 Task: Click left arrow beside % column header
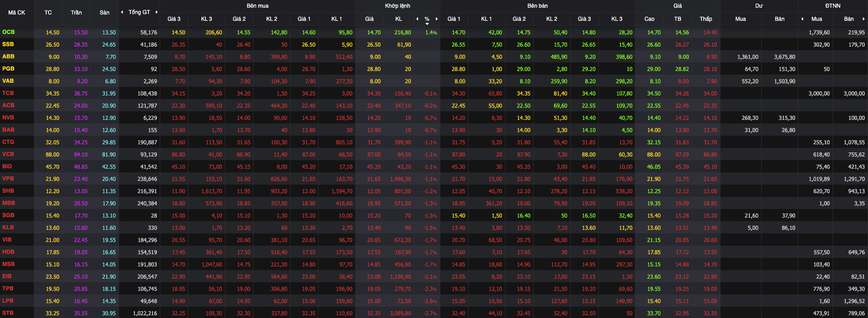[417, 19]
